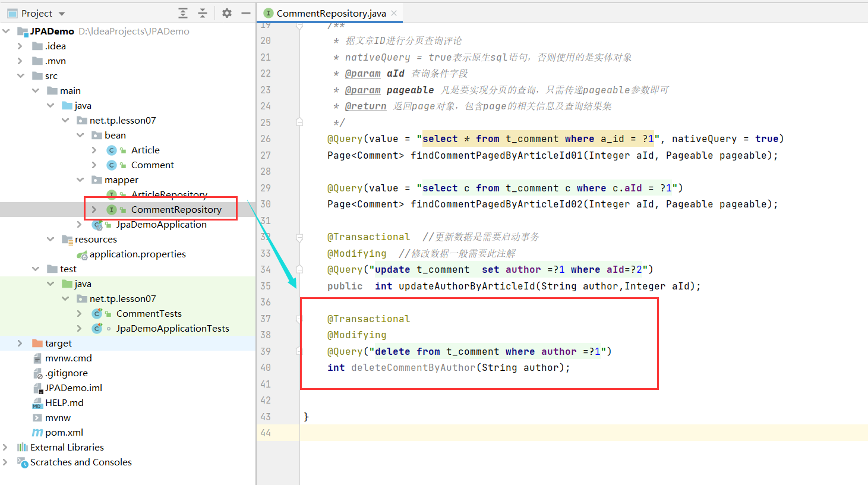Screen dimensions: 868x485
Task: Click the .gitignore file icon
Action: [x=37, y=373]
